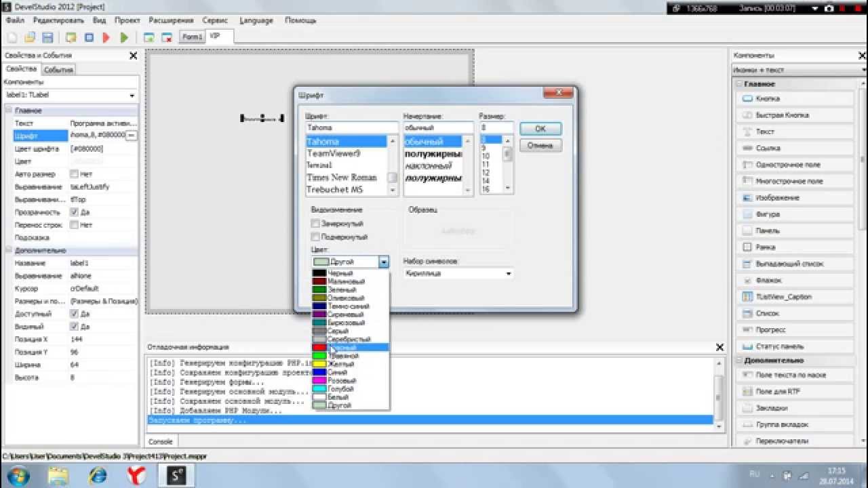Collapse the Главное properties section
The image size is (868, 488).
point(9,110)
